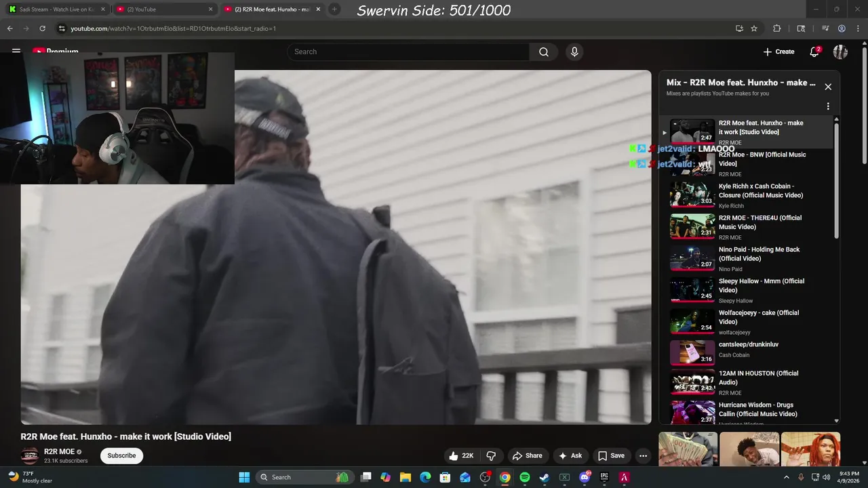Bookmark this page with star icon
The width and height of the screenshot is (868, 488).
[x=754, y=28]
